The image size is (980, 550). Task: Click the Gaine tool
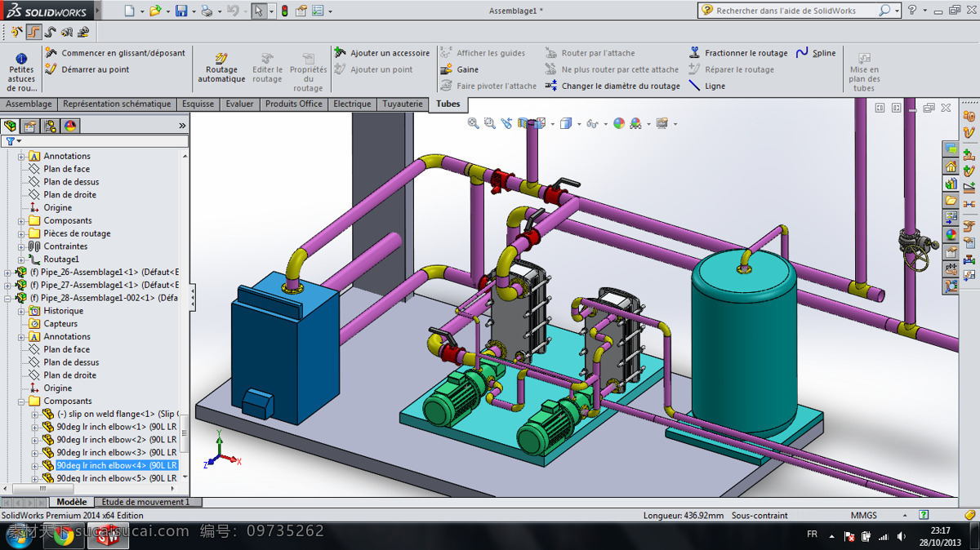click(460, 69)
